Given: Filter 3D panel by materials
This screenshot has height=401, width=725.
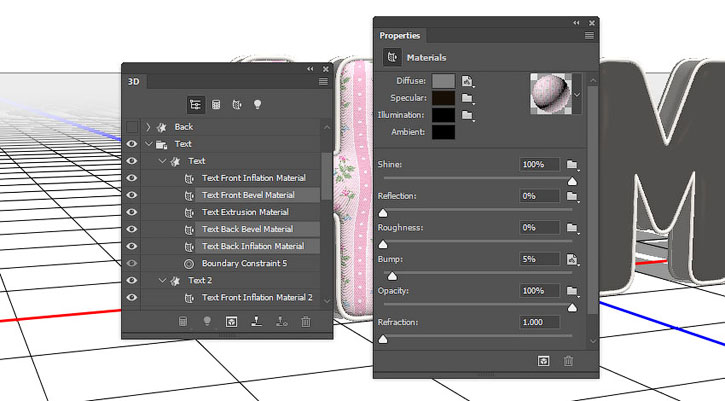Looking at the screenshot, I should tap(237, 105).
